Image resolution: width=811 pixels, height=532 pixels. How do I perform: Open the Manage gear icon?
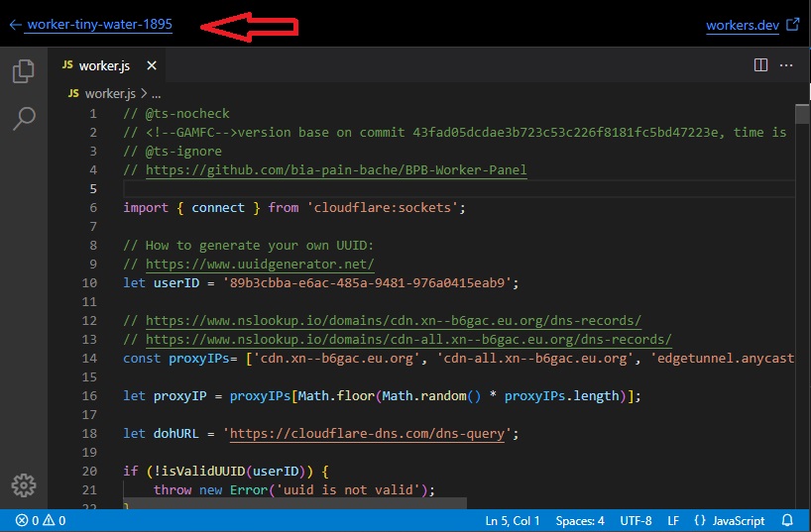point(23,484)
